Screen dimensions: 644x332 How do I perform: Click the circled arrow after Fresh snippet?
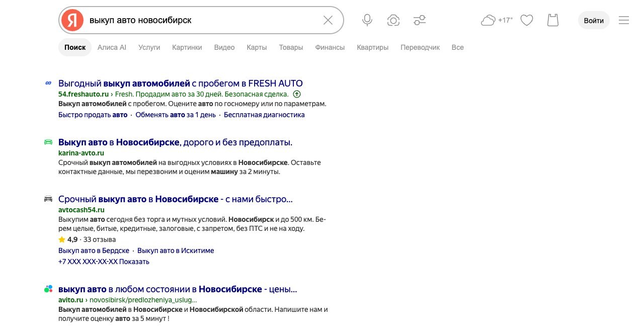(x=297, y=94)
